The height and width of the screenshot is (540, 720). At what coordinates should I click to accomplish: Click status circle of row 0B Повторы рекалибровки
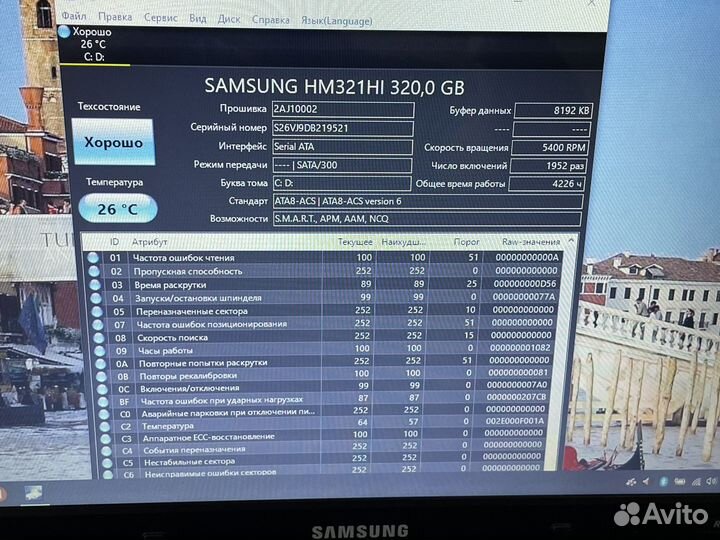pyautogui.click(x=101, y=377)
